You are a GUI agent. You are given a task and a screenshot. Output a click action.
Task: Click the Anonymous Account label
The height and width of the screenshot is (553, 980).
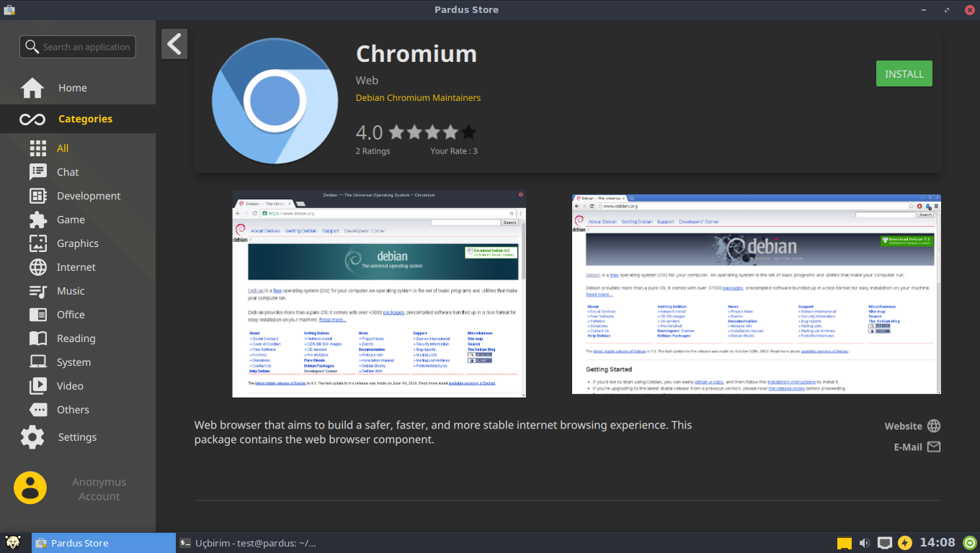(99, 489)
